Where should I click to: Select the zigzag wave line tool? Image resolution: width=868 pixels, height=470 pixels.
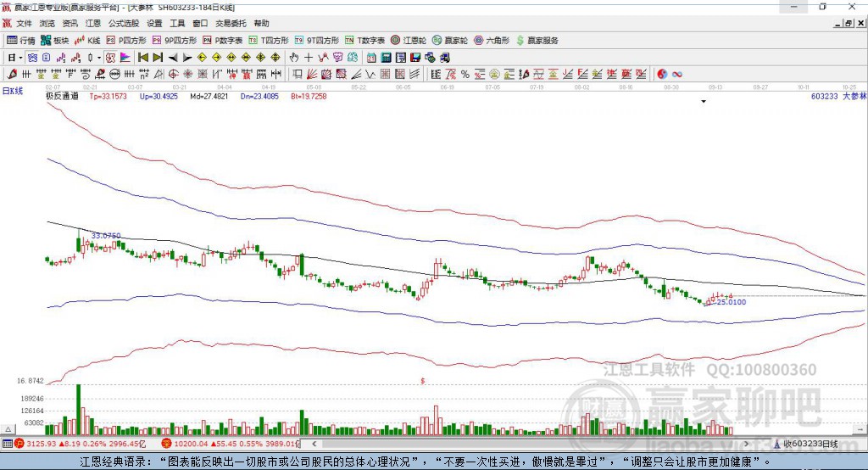tap(370, 74)
